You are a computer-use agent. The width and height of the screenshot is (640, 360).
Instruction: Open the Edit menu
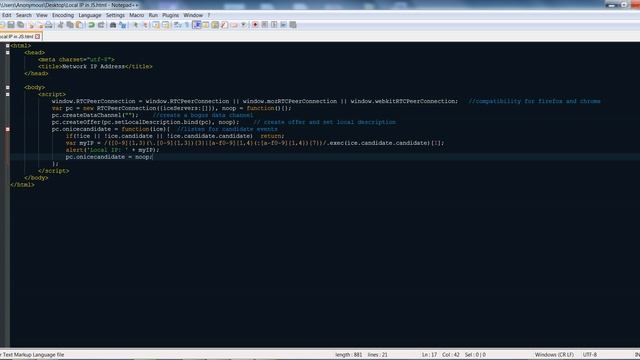coord(6,15)
